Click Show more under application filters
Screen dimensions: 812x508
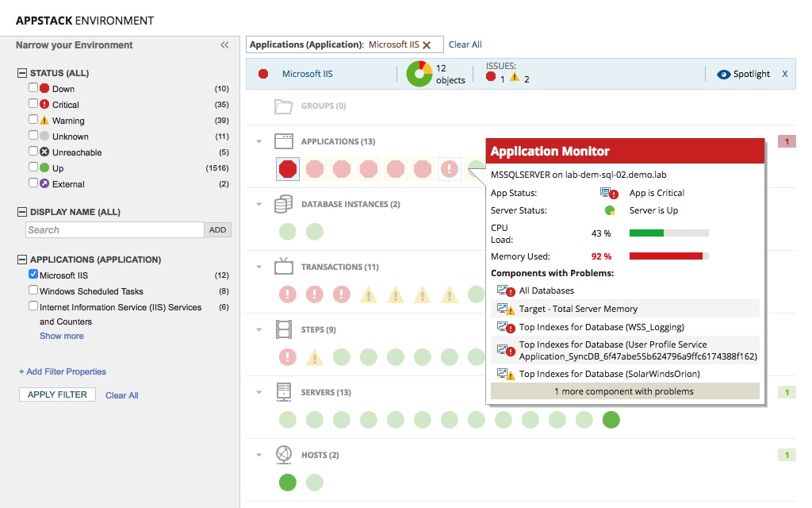[x=61, y=336]
